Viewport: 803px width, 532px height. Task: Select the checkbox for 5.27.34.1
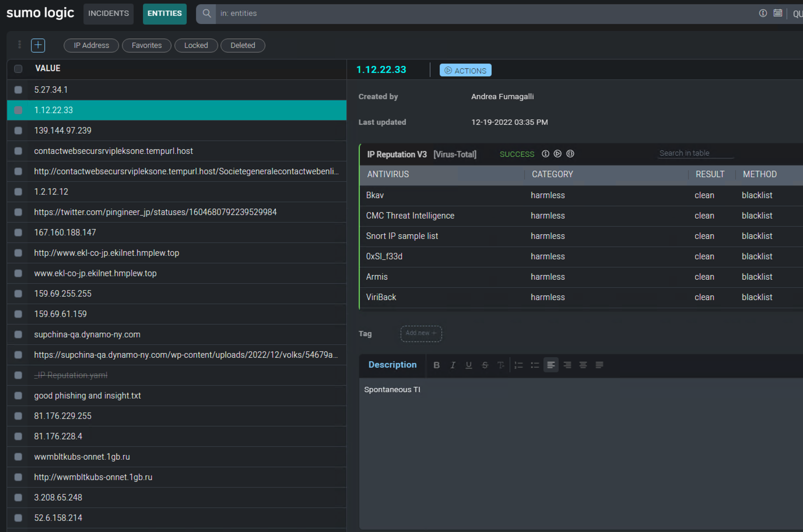coord(18,90)
